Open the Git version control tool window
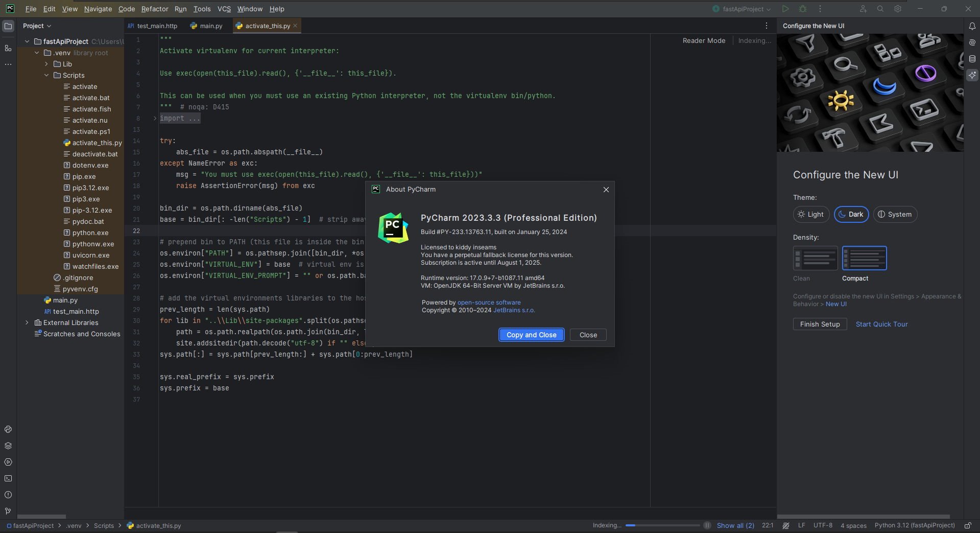Viewport: 980px width, 533px height. pos(8,511)
